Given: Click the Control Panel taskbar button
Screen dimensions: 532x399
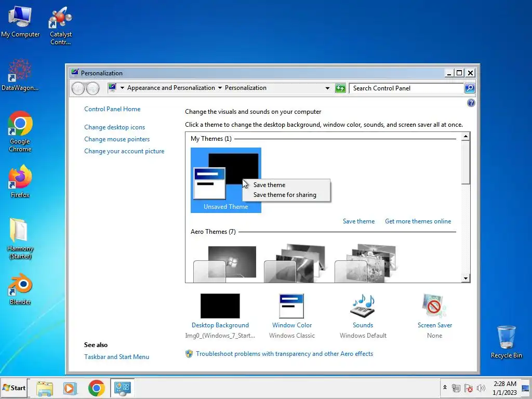Looking at the screenshot, I should [x=123, y=388].
